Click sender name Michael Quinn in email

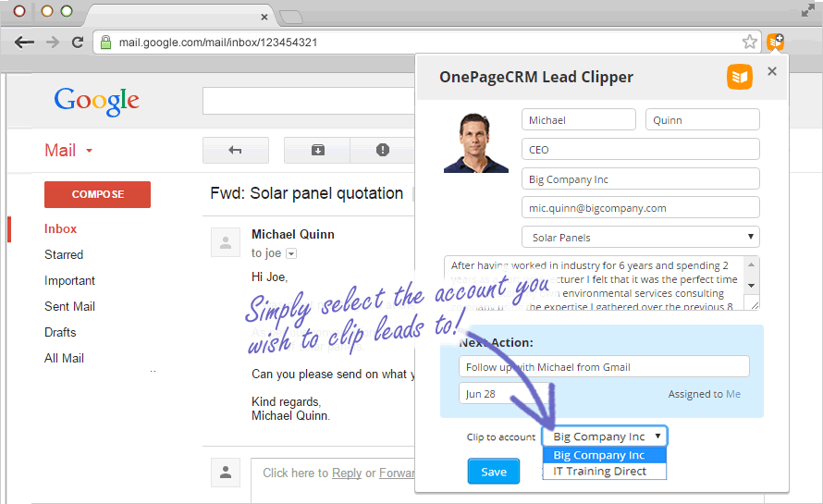293,234
